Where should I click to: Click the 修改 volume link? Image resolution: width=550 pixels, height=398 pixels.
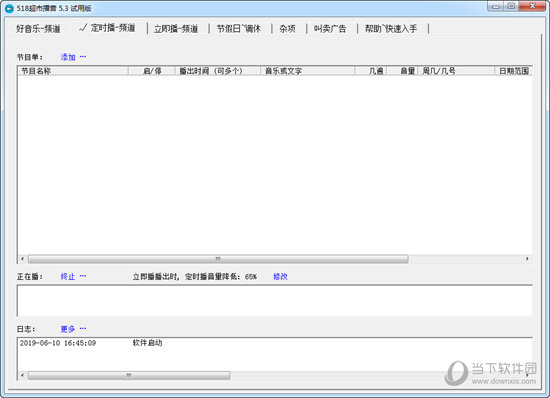pos(280,277)
